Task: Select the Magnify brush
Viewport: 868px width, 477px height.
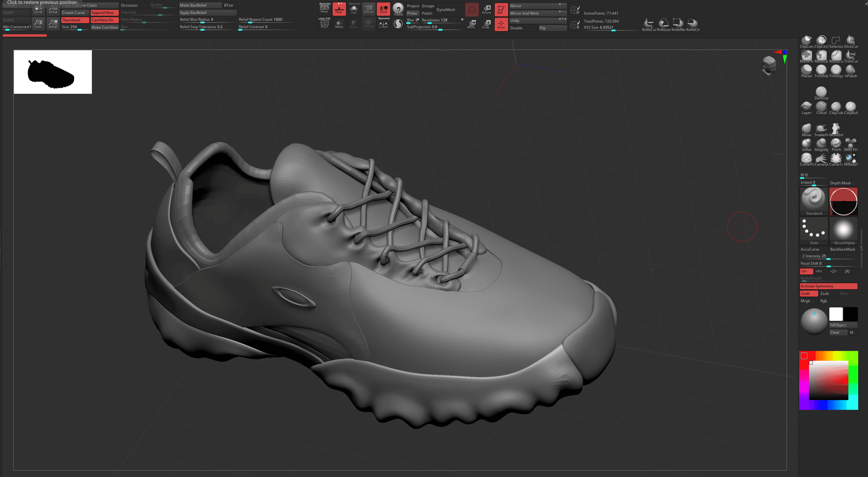Action: pos(821,145)
